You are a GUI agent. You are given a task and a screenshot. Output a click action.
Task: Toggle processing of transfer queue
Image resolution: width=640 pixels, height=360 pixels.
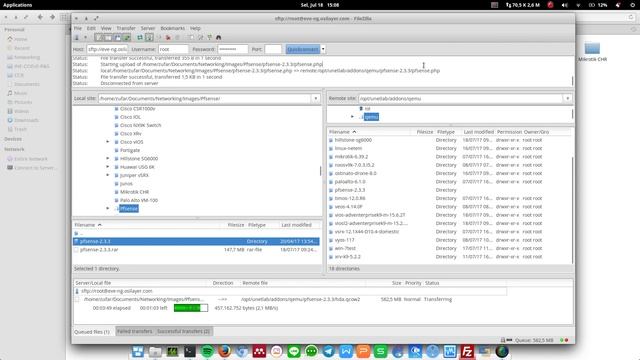(149, 38)
